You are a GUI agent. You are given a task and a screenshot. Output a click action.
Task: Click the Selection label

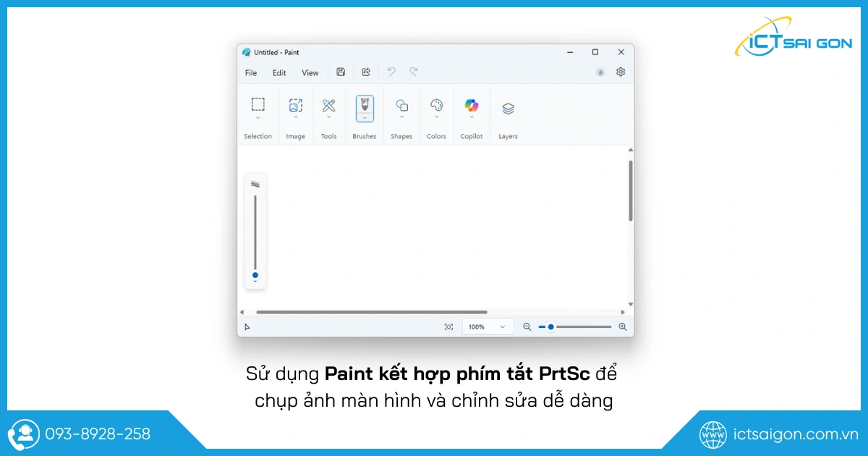click(258, 136)
